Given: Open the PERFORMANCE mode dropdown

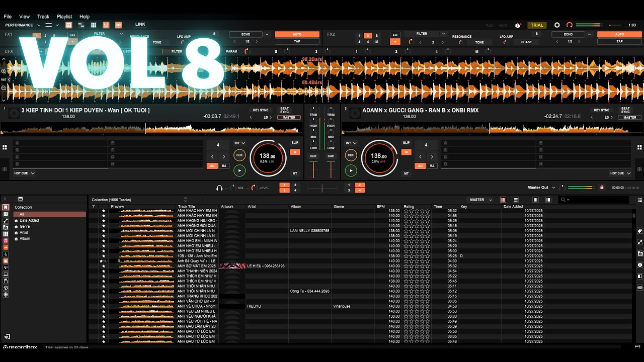Looking at the screenshot, I should click(x=22, y=25).
